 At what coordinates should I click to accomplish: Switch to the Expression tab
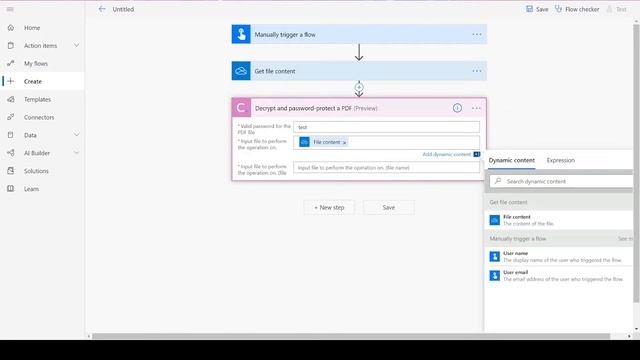tap(560, 160)
